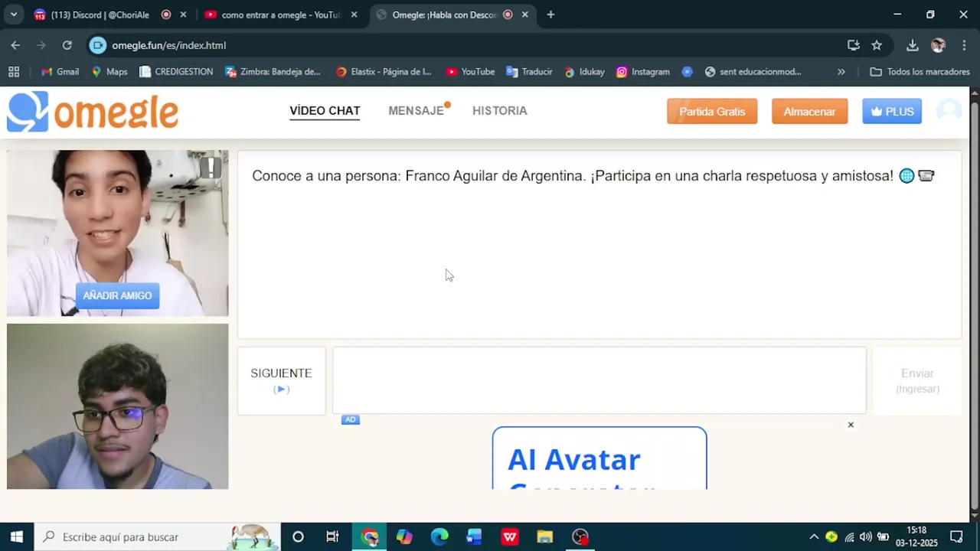Expand hidden bookmarks chevron
Viewport: 980px width, 551px height.
(x=841, y=71)
